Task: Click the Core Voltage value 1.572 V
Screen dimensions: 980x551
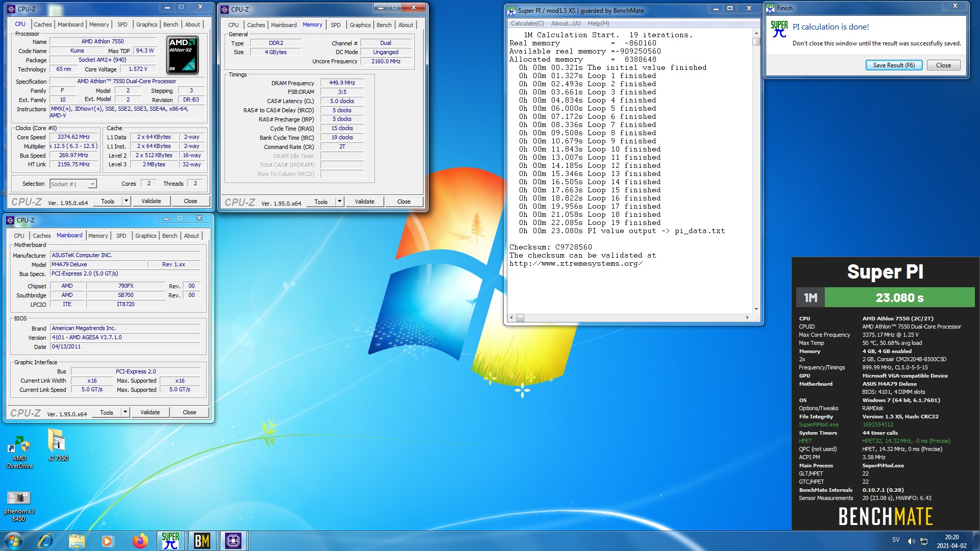Action: pyautogui.click(x=138, y=69)
